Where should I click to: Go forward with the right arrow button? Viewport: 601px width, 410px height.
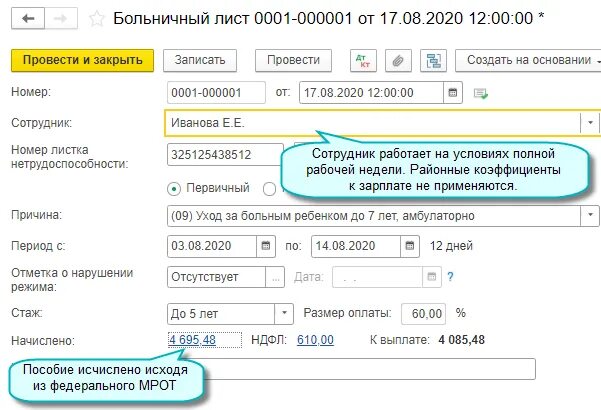[x=61, y=18]
